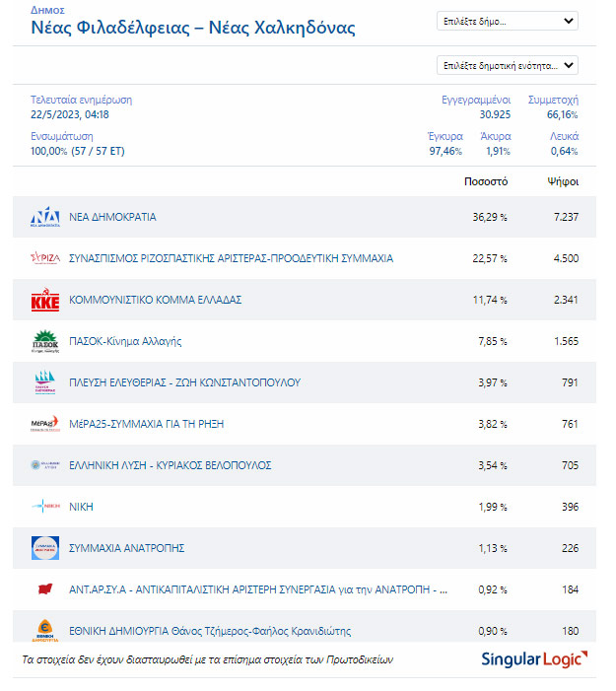Click the 2.341 votes value
Image resolution: width=616 pixels, height=691 pixels.
click(x=566, y=300)
